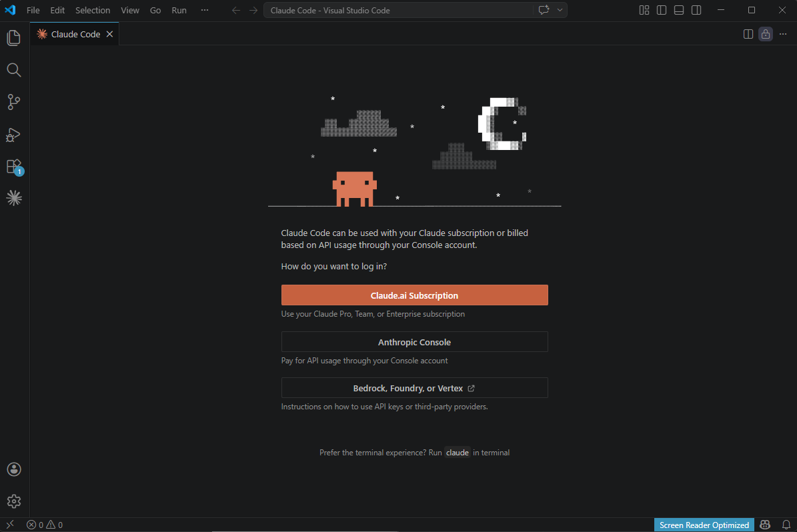Go back with the navigation arrow

tap(236, 10)
